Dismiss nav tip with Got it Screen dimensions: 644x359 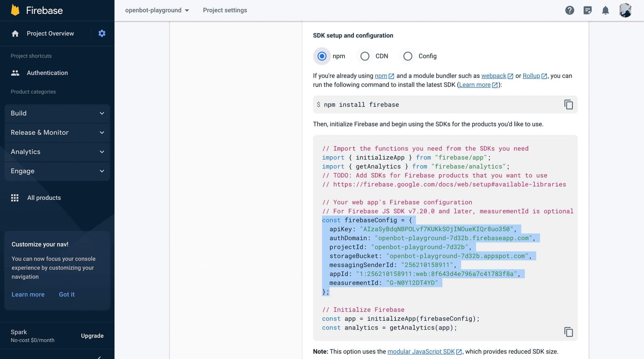click(x=67, y=295)
